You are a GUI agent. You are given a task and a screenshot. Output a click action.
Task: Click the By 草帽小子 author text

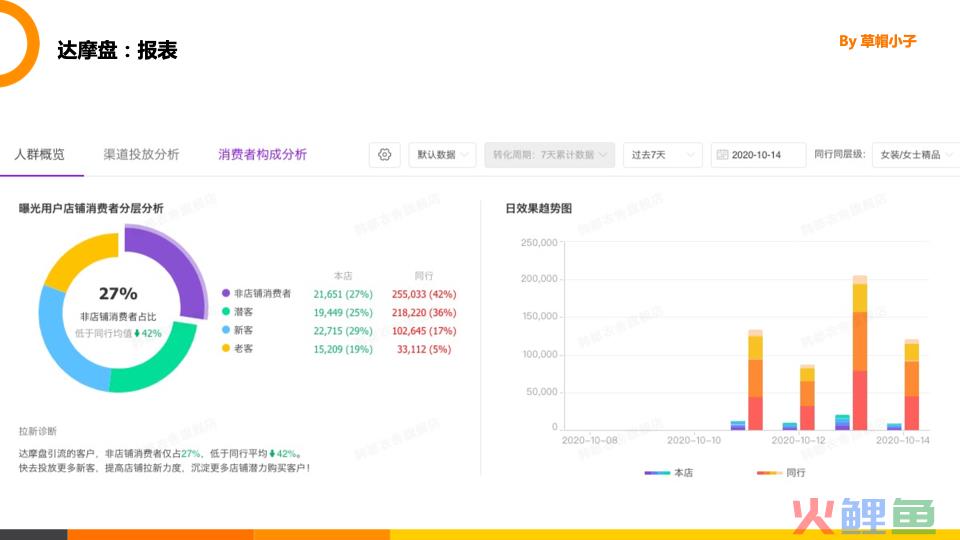point(878,41)
